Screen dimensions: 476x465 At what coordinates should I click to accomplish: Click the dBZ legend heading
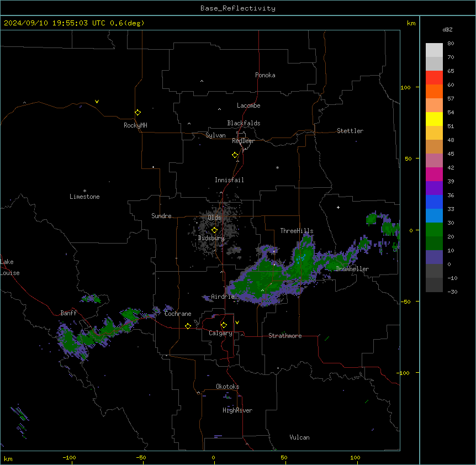click(x=447, y=29)
